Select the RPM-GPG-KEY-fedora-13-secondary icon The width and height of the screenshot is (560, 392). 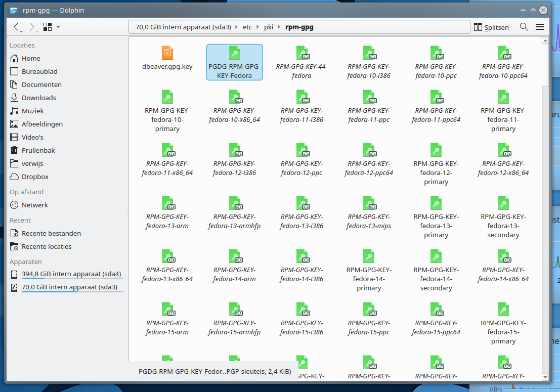[x=503, y=203]
